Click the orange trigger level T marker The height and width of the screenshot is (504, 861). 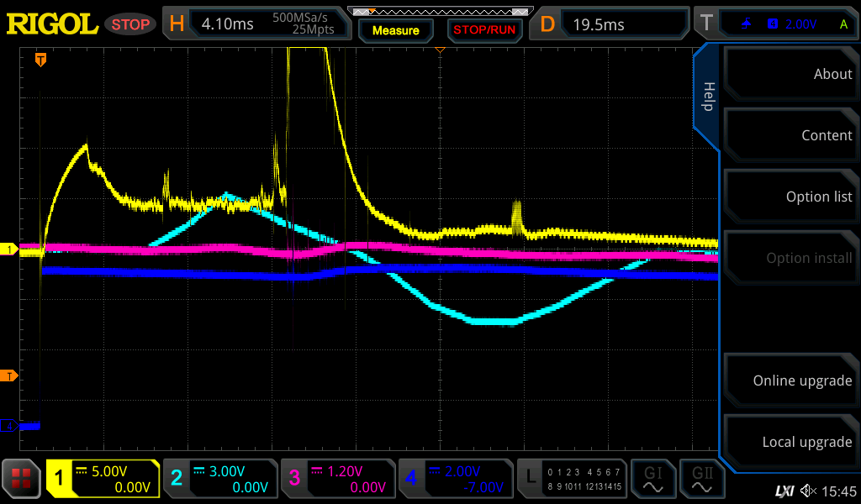(9, 375)
